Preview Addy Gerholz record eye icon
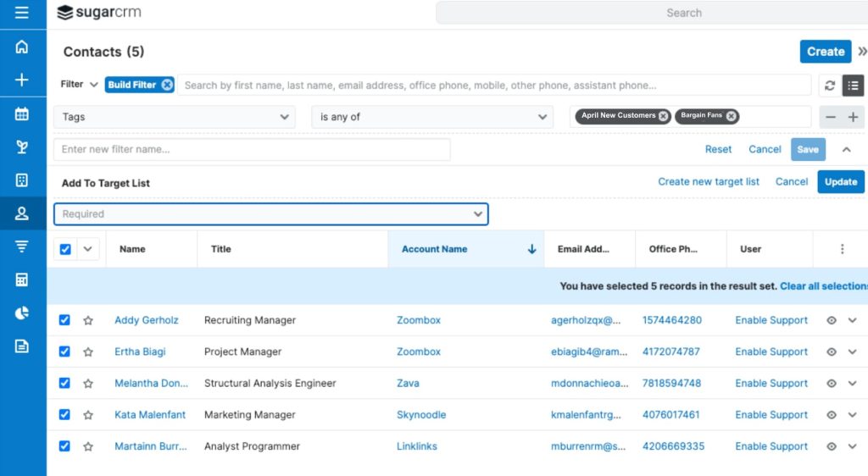Image resolution: width=868 pixels, height=476 pixels. pyautogui.click(x=831, y=320)
